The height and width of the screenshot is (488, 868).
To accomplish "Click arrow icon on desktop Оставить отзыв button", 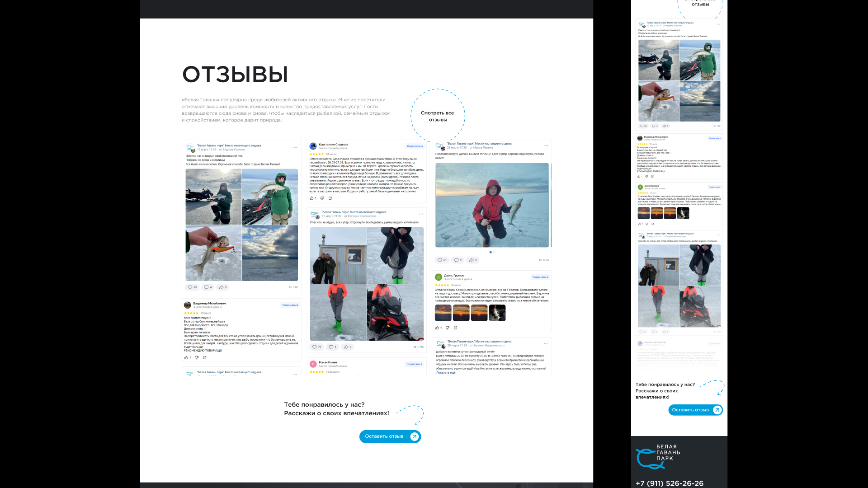I will [x=414, y=436].
